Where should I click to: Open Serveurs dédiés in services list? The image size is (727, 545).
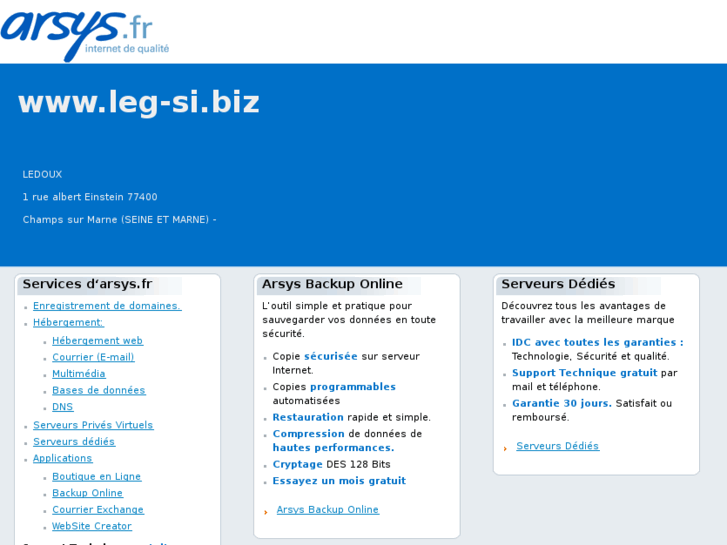(74, 442)
